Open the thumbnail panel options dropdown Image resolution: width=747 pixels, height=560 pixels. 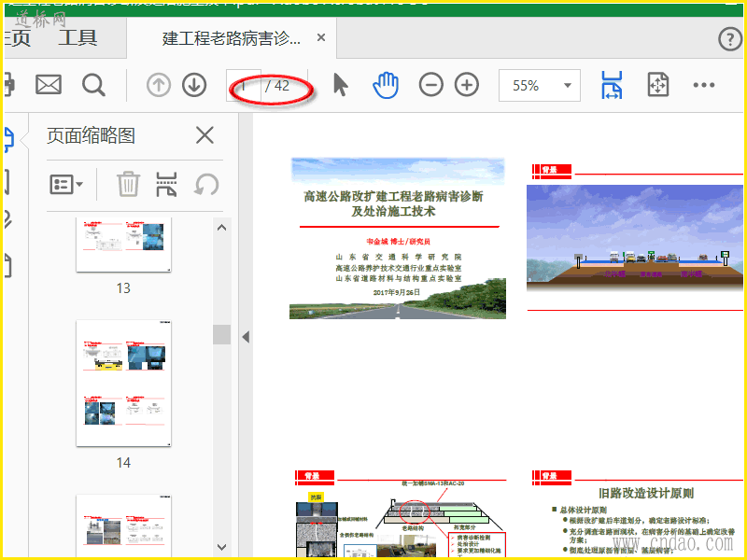(66, 184)
